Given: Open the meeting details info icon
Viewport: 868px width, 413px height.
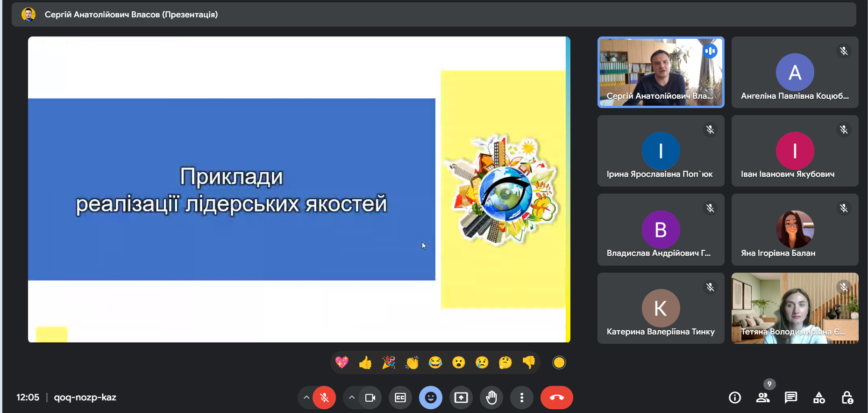Looking at the screenshot, I should [x=735, y=398].
